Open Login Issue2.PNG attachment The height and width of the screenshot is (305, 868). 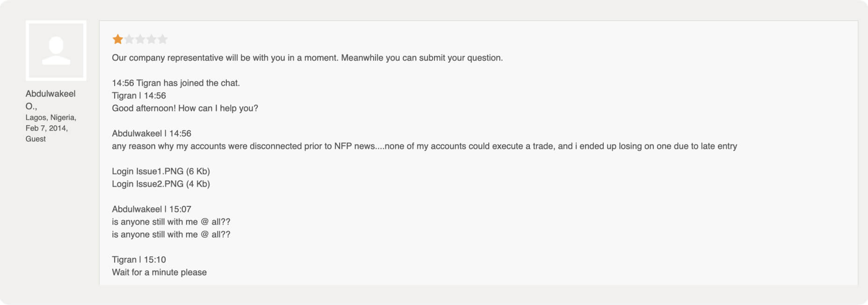[161, 184]
